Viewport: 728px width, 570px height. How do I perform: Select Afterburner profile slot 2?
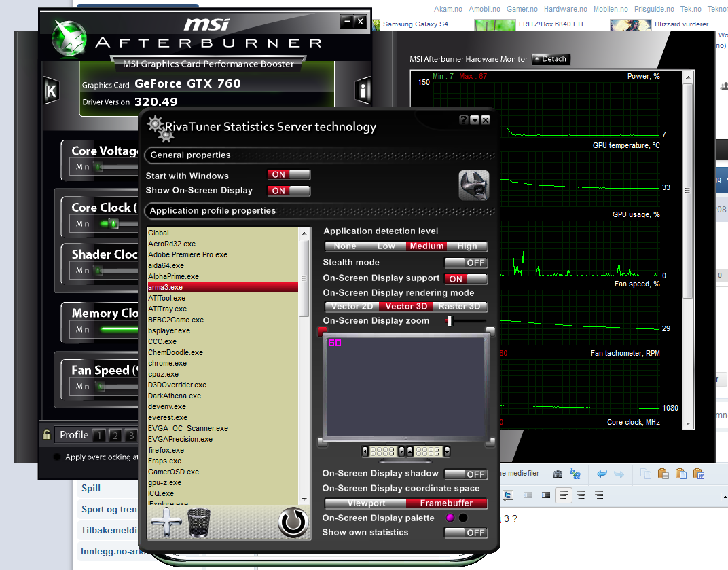click(x=115, y=435)
